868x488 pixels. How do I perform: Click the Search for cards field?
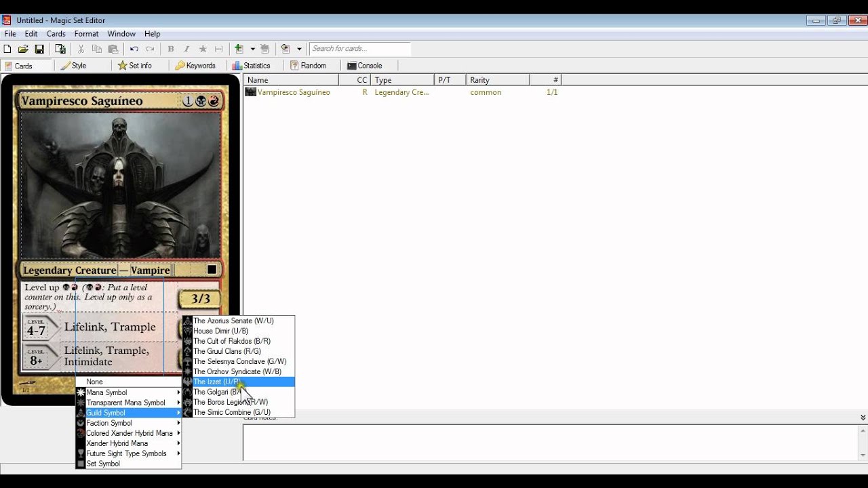tap(360, 49)
